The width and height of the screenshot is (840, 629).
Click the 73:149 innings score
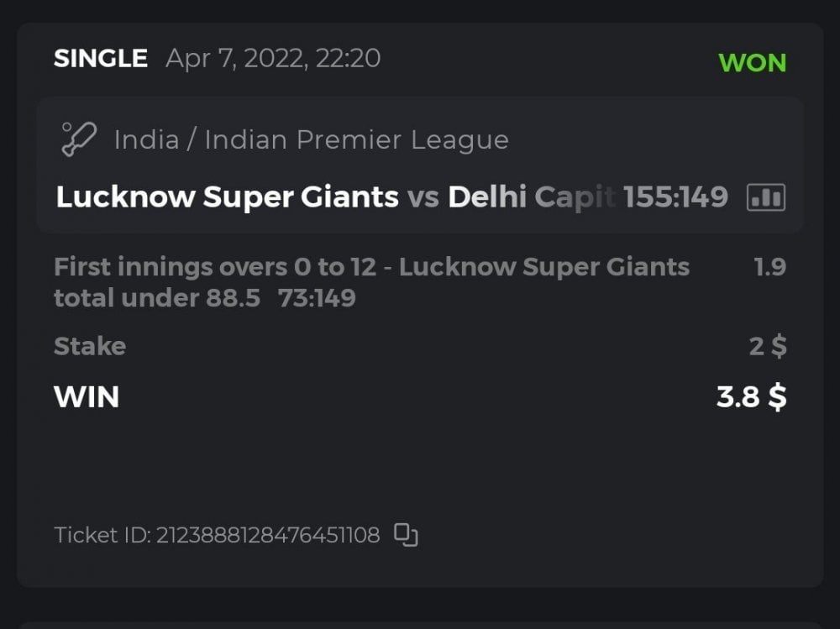pyautogui.click(x=317, y=298)
